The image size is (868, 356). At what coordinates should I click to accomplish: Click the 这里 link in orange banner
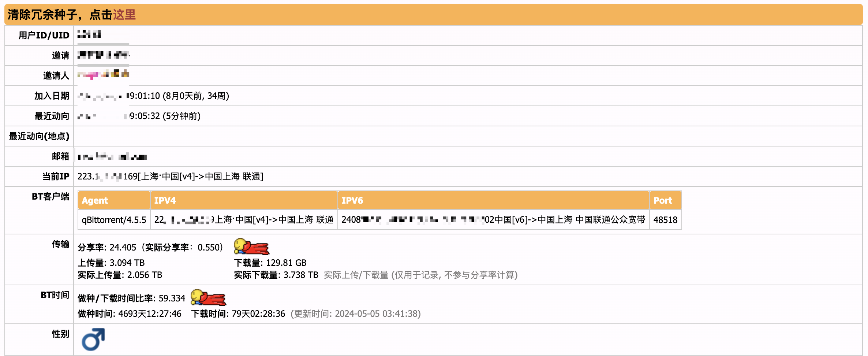coord(124,15)
